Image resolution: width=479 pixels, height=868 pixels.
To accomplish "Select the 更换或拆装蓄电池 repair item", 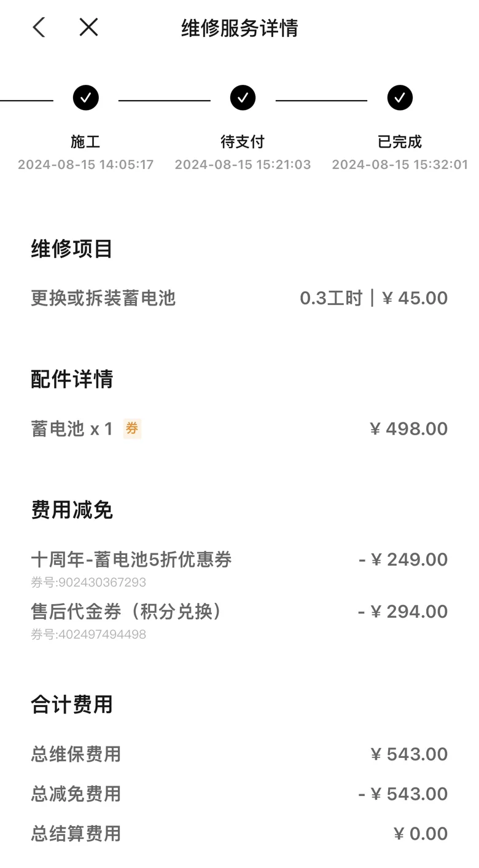I will click(103, 298).
